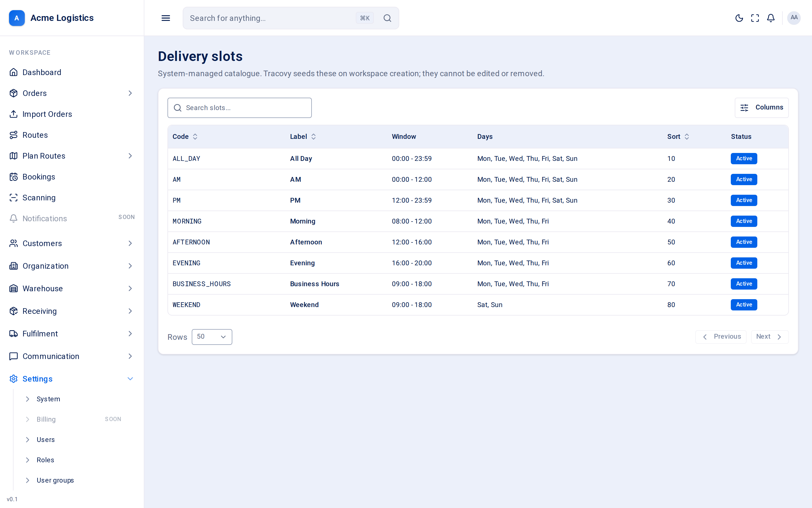Sort table by Sort column
Viewport: 812px width, 508px height.
(x=678, y=136)
